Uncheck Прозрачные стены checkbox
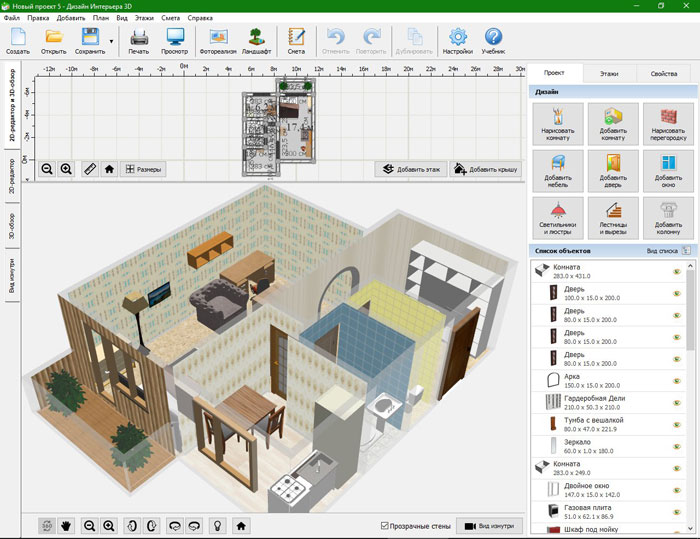 tap(384, 526)
